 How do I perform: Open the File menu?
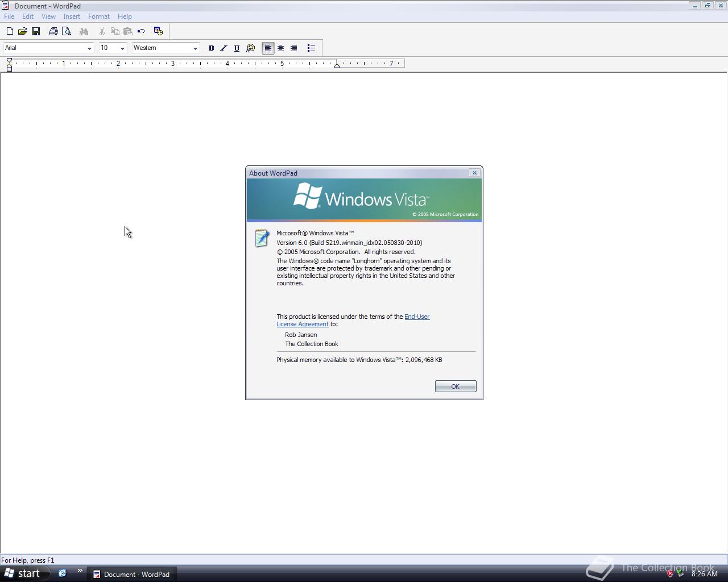tap(9, 16)
